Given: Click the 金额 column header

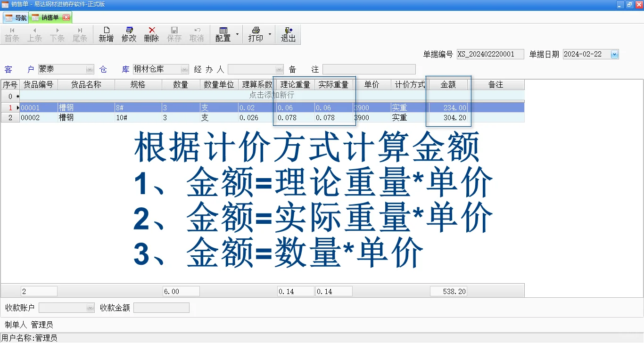Looking at the screenshot, I should tap(448, 85).
